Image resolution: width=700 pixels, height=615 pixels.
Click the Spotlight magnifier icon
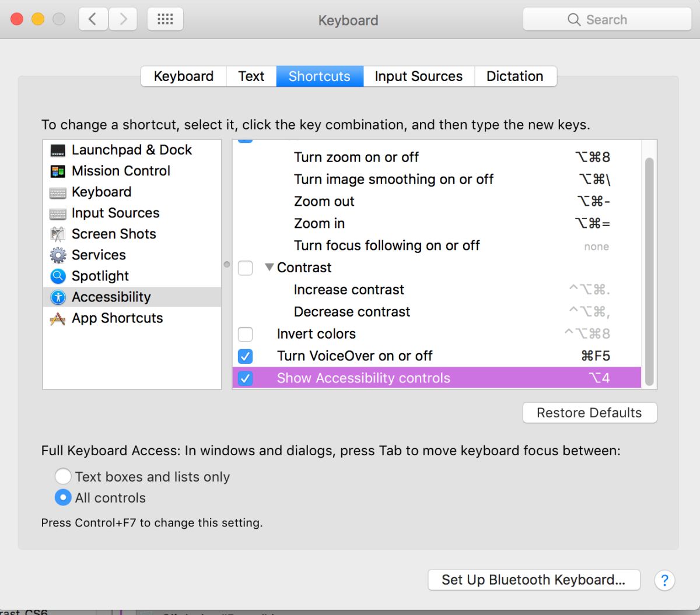pyautogui.click(x=58, y=276)
